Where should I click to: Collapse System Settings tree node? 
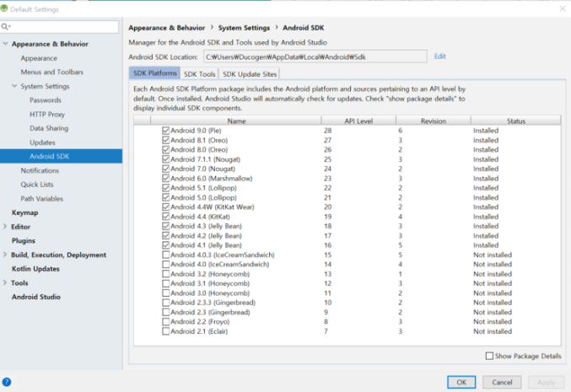(14, 86)
